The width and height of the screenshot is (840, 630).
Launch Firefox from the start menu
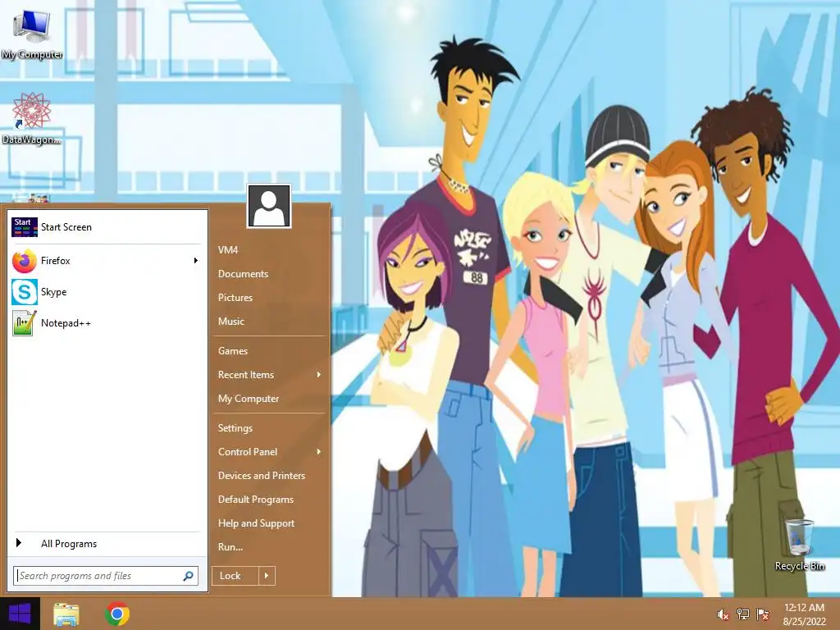[107, 261]
